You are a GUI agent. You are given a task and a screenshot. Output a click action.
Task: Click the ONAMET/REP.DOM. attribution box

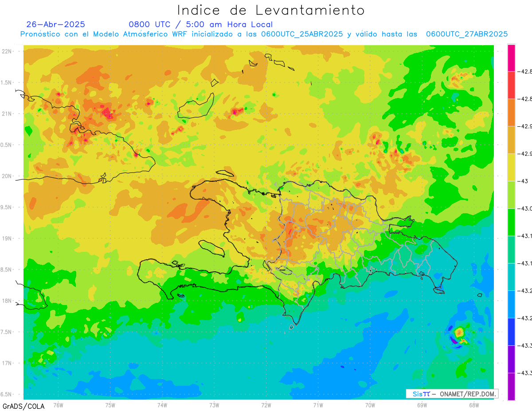tap(451, 394)
